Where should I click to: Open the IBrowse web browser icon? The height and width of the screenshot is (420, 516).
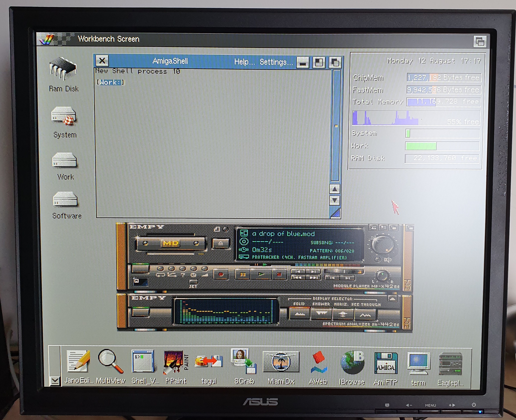tap(352, 363)
